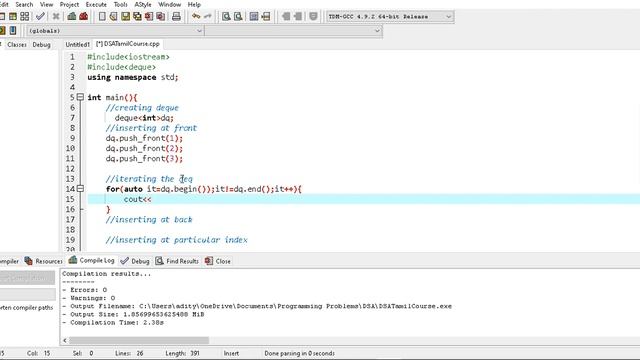
Task: Click the red Delete profiling information icon
Action: 83,16
